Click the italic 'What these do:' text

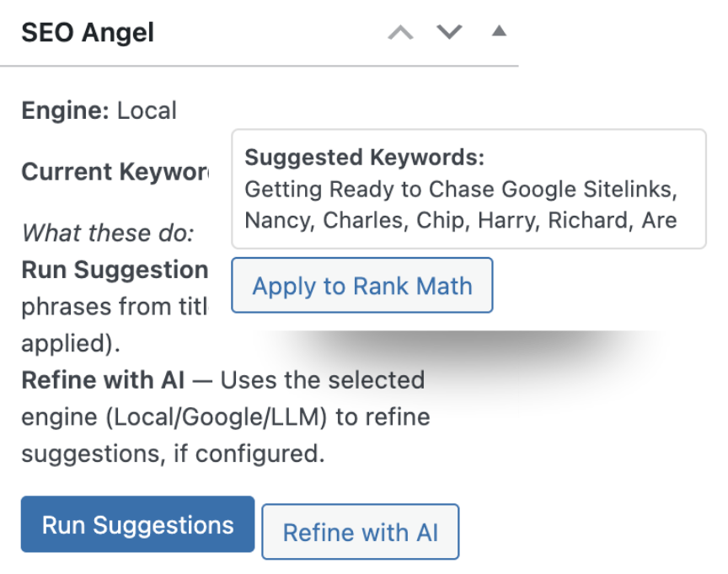pyautogui.click(x=108, y=233)
